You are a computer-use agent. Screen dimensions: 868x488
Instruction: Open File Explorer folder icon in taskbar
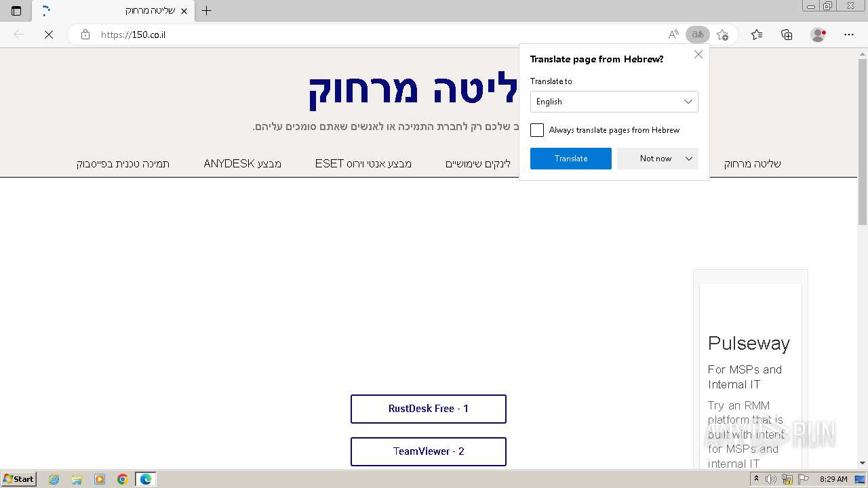77,479
